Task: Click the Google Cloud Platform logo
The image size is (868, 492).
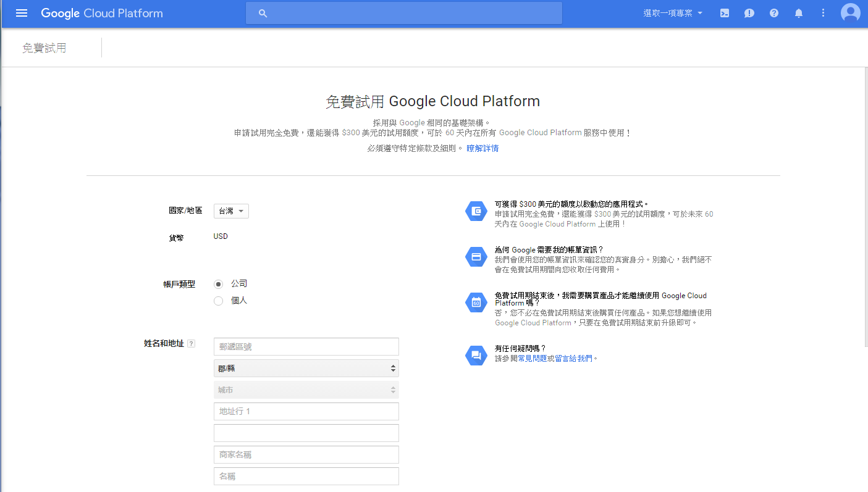Action: point(102,13)
